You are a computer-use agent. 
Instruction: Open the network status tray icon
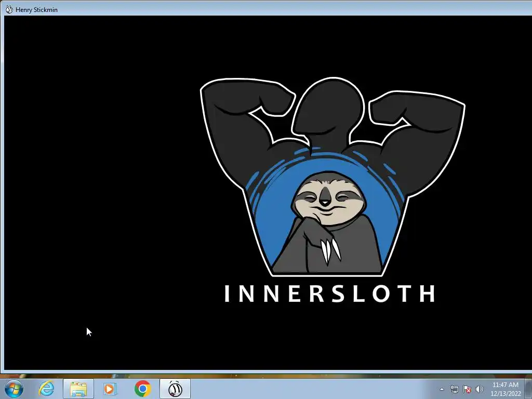(x=454, y=389)
